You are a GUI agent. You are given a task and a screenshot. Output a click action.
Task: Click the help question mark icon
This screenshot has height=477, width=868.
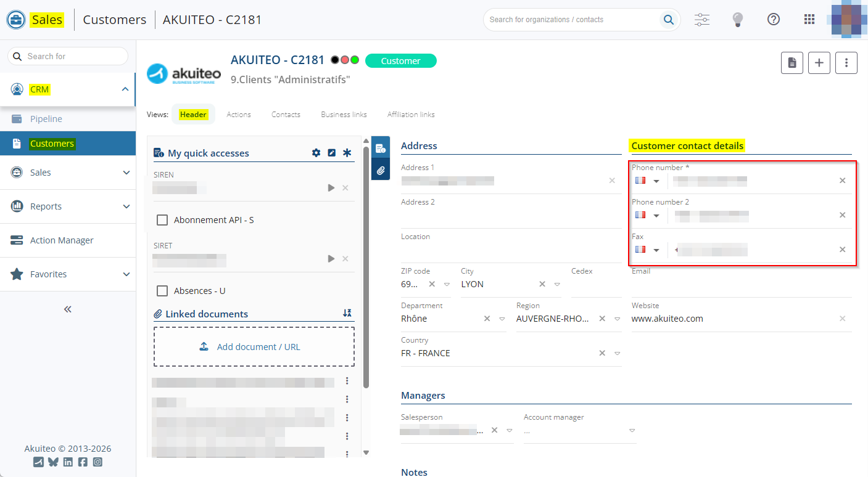(773, 20)
